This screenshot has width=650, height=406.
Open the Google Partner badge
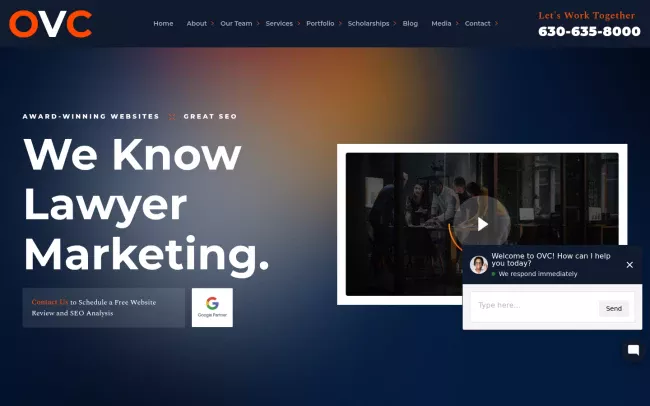(x=212, y=308)
